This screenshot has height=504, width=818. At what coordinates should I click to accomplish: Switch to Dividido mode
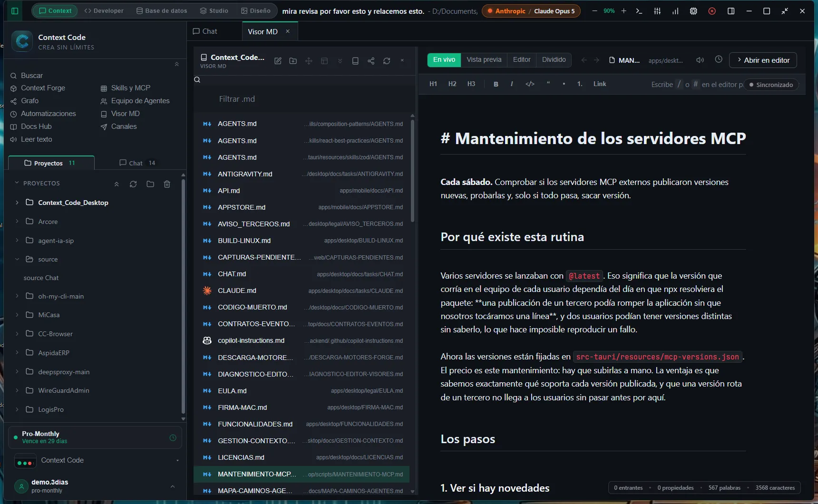tap(554, 59)
